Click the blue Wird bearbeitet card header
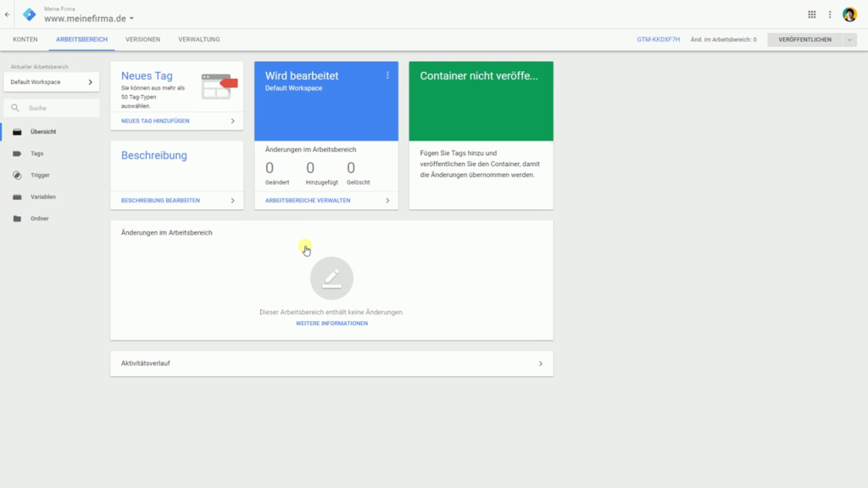The height and width of the screenshot is (488, 868). (x=326, y=102)
